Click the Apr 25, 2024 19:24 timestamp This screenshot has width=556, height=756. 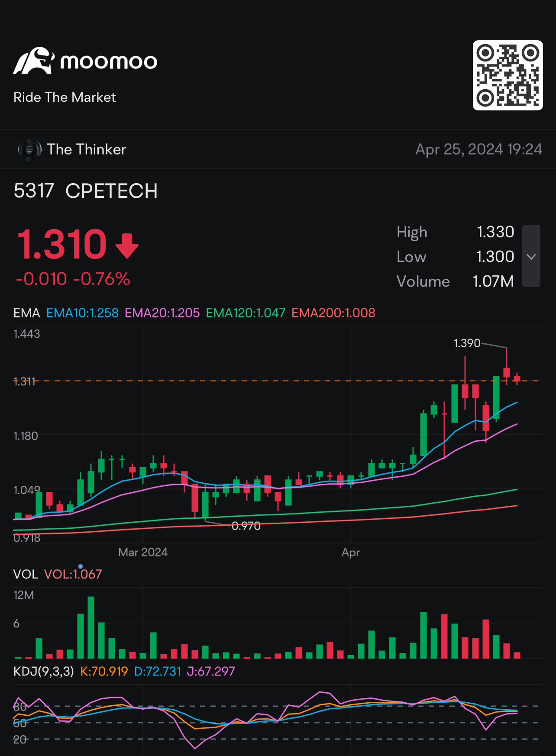(479, 149)
